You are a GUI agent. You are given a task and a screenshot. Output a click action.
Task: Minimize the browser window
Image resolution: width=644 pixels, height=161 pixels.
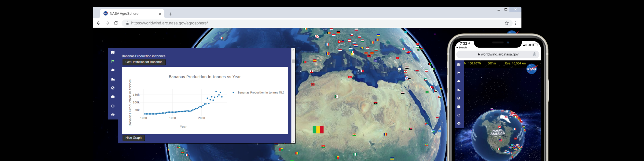(x=498, y=10)
